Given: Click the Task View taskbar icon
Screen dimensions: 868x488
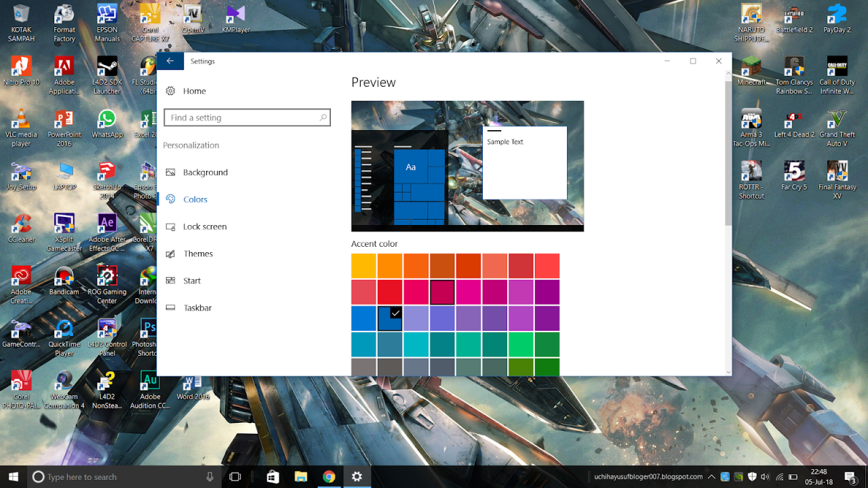Looking at the screenshot, I should (x=235, y=476).
